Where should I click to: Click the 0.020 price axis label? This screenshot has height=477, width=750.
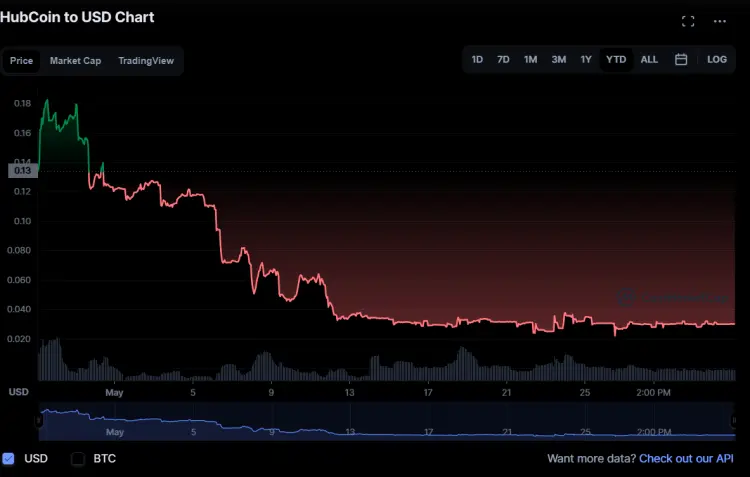tap(19, 339)
